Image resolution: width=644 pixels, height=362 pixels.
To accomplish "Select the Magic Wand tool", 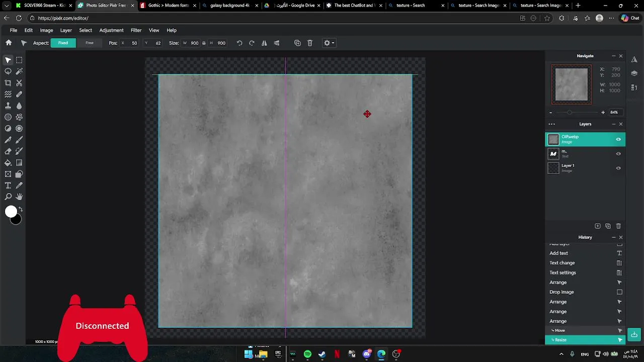I will tap(19, 71).
